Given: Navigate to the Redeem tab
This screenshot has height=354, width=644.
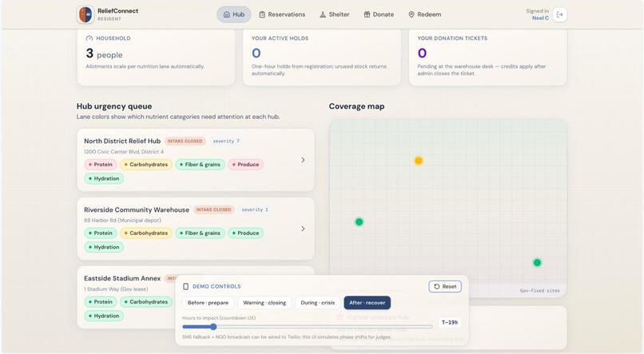Looking at the screenshot, I should [x=425, y=14].
